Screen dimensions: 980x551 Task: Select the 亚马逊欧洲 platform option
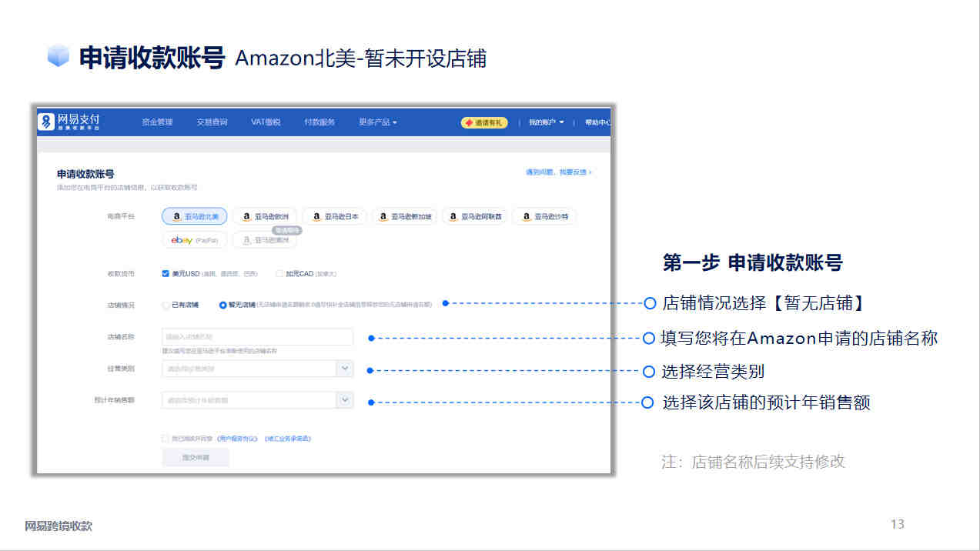click(265, 217)
